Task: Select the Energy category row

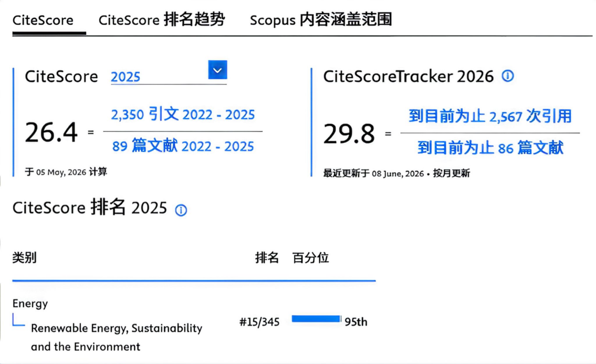Action: click(x=30, y=304)
